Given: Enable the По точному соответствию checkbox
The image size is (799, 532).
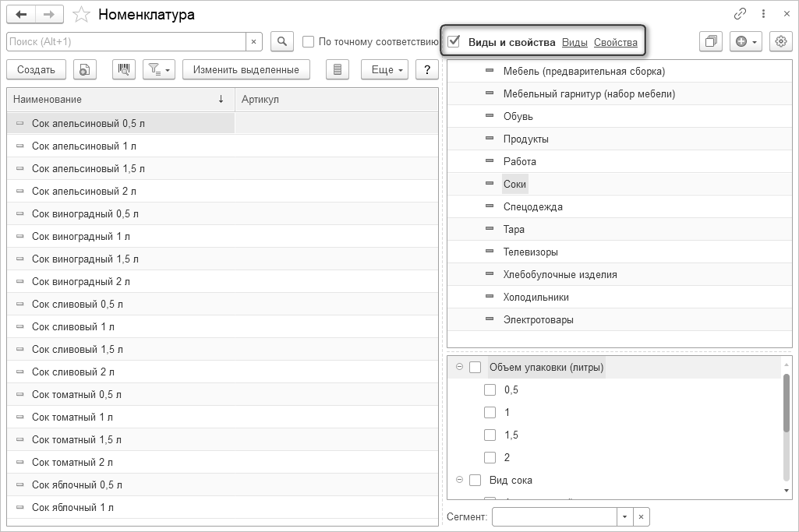Looking at the screenshot, I should pos(309,42).
